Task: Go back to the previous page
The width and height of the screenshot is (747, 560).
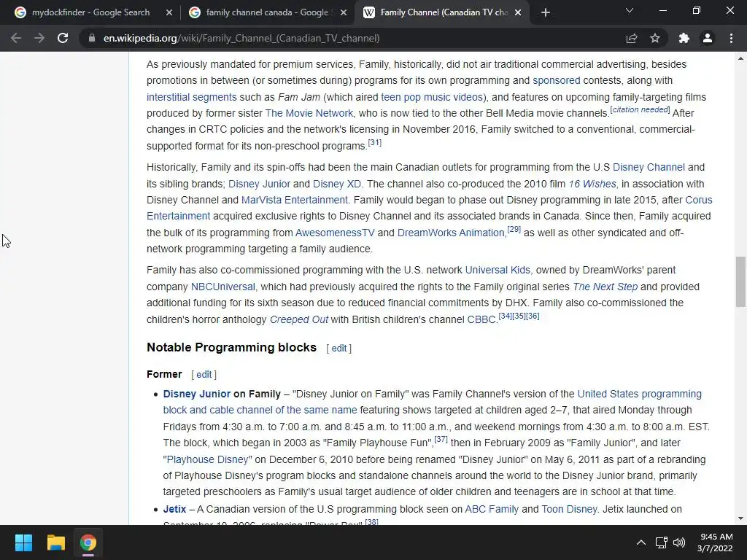Action: 16,38
